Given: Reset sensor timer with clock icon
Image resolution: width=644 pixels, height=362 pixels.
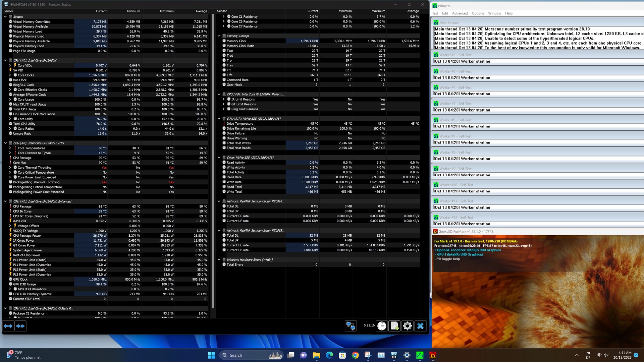Looking at the screenshot, I should pyautogui.click(x=382, y=326).
